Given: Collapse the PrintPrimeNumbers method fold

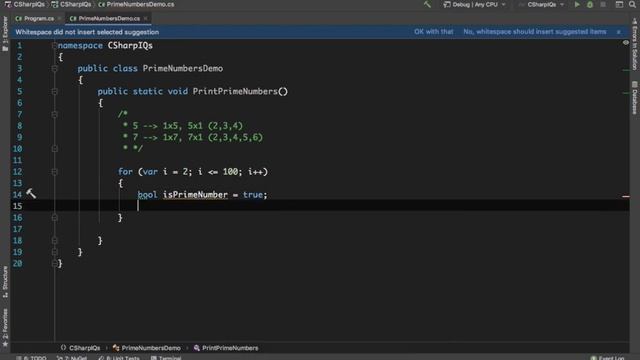Looking at the screenshot, I should coord(54,91).
